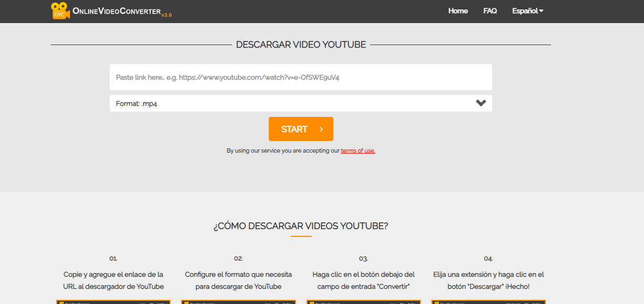
Task: Click the thumbnail under step 03
Action: click(363, 302)
